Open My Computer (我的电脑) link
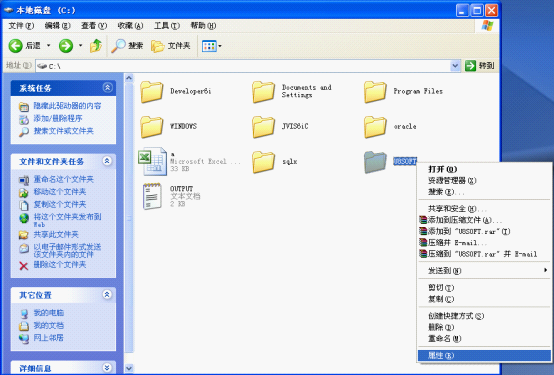 49,313
